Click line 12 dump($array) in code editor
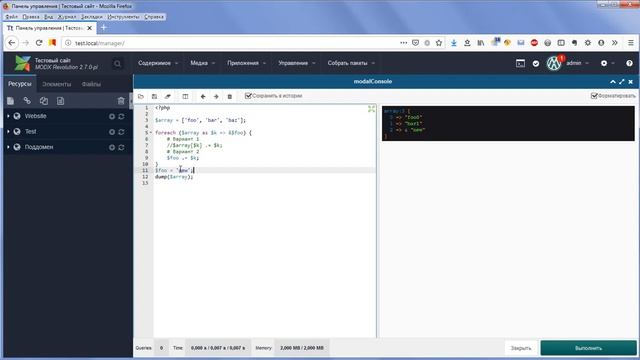The image size is (640, 360). click(x=174, y=177)
